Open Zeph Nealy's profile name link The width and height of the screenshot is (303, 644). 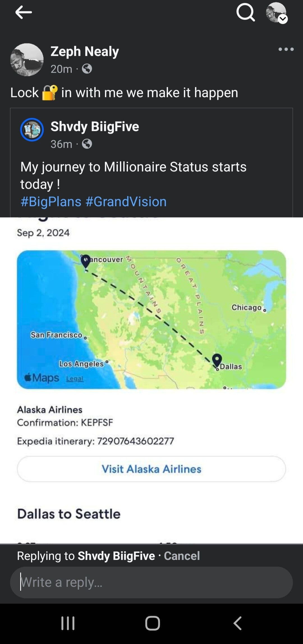tap(84, 52)
